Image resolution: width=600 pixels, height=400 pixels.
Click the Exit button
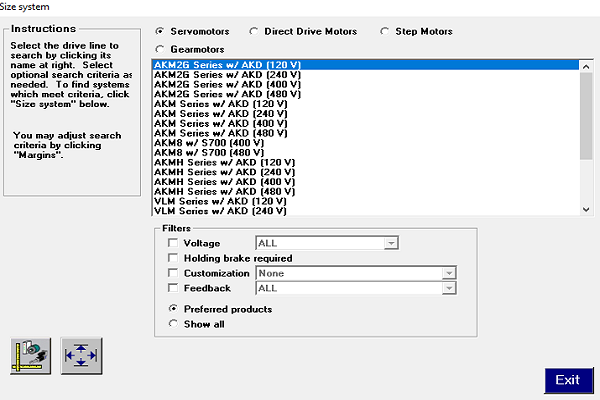[x=569, y=380]
